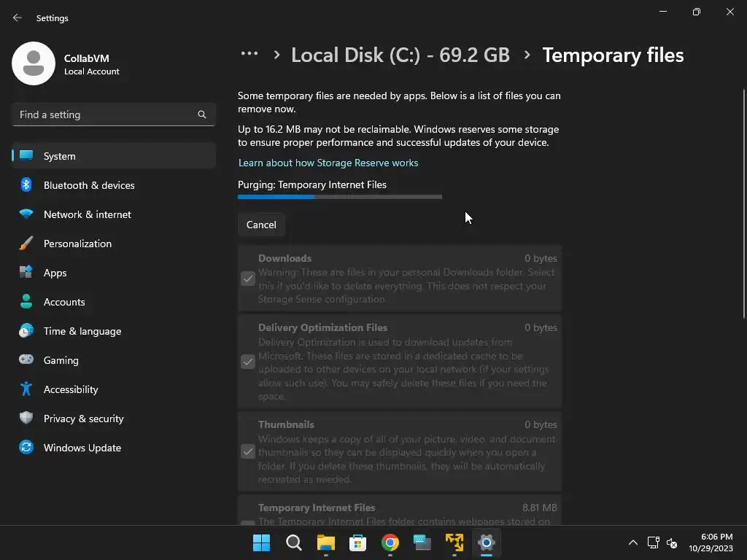Open Learn about how Storage Reserve works
Image resolution: width=747 pixels, height=560 pixels.
click(328, 163)
